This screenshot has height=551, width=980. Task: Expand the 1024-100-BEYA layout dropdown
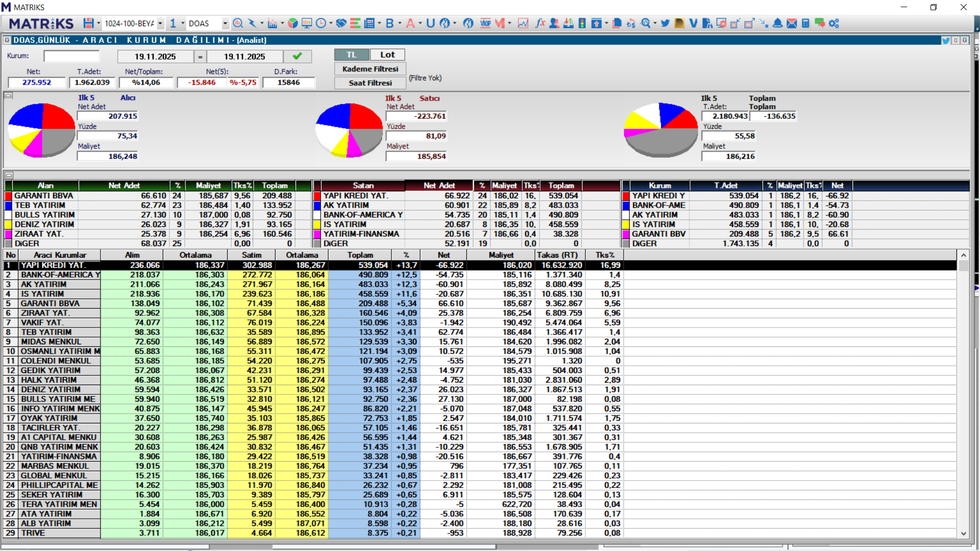160,23
